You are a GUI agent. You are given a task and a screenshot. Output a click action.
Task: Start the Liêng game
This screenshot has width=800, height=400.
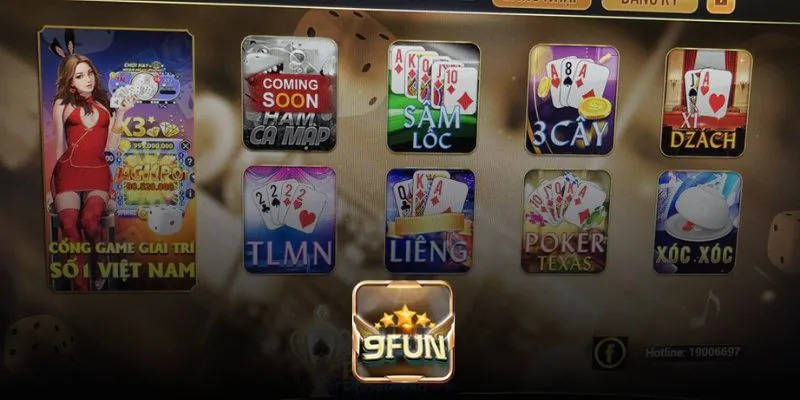coord(430,220)
